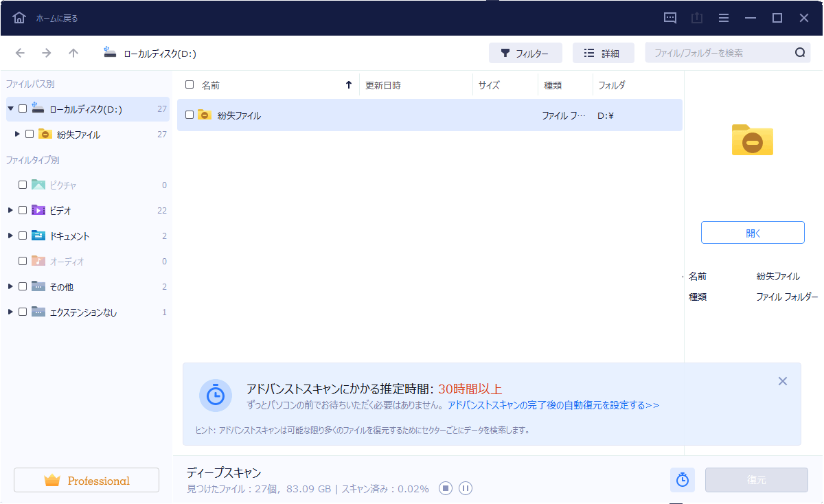This screenshot has height=504, width=824.
Task: Select the ローカルディスク(D:) tree item label
Action: (86, 109)
